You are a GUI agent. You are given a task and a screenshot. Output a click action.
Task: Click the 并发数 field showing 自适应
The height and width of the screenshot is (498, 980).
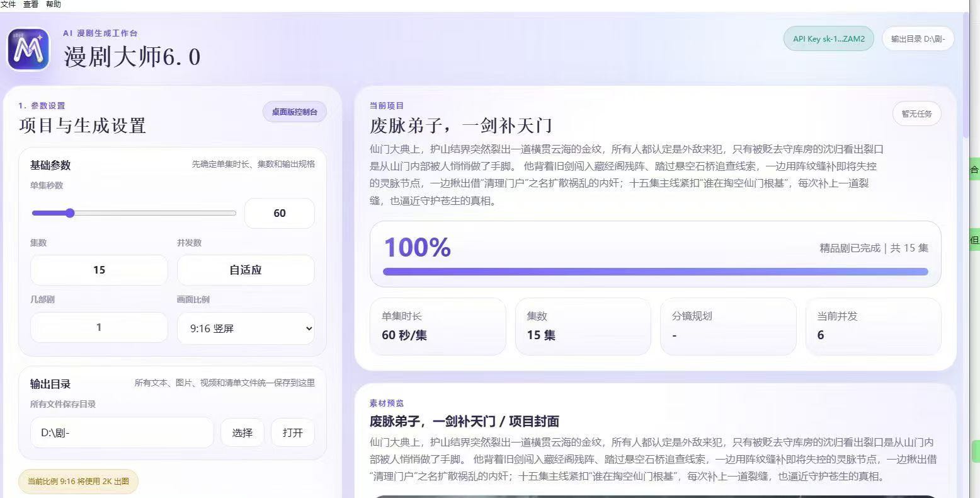click(x=246, y=270)
